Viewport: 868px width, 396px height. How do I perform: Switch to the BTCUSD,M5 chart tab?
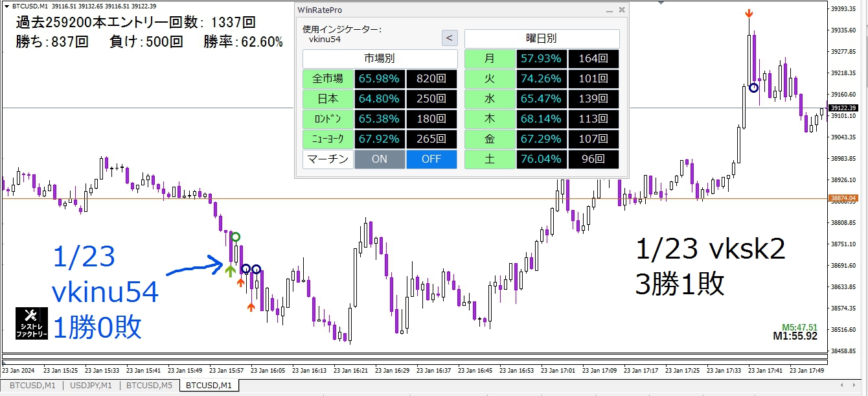click(150, 385)
